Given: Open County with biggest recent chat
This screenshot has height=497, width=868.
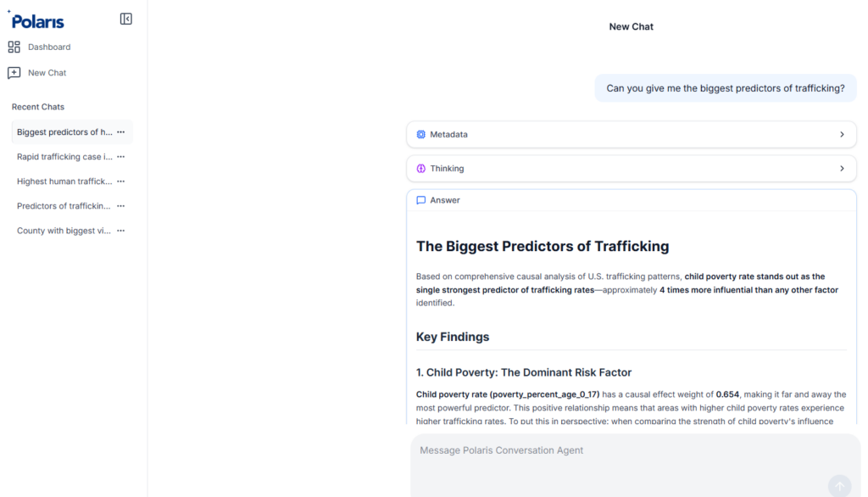Looking at the screenshot, I should [64, 231].
